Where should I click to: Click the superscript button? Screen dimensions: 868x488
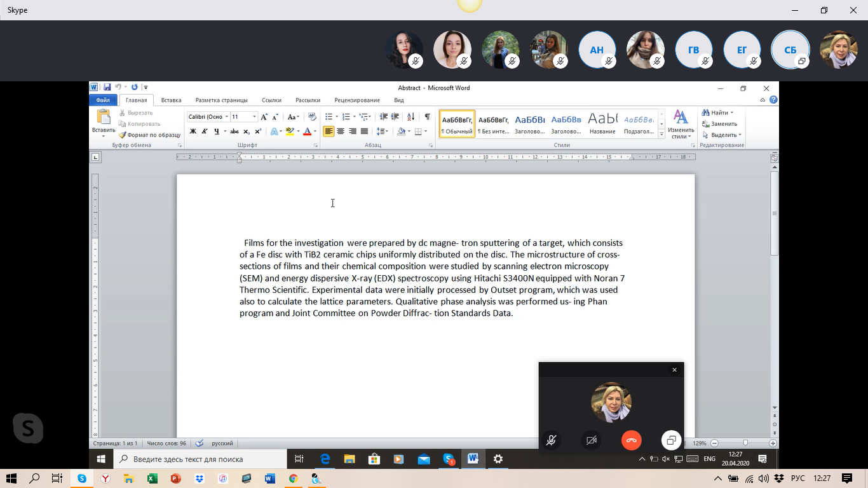[x=258, y=132]
